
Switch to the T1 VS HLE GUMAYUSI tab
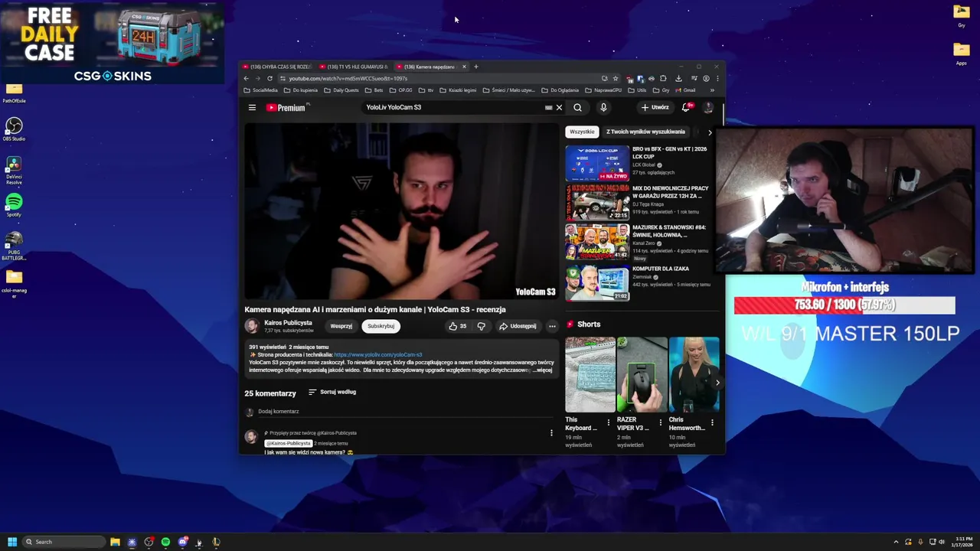pyautogui.click(x=353, y=67)
